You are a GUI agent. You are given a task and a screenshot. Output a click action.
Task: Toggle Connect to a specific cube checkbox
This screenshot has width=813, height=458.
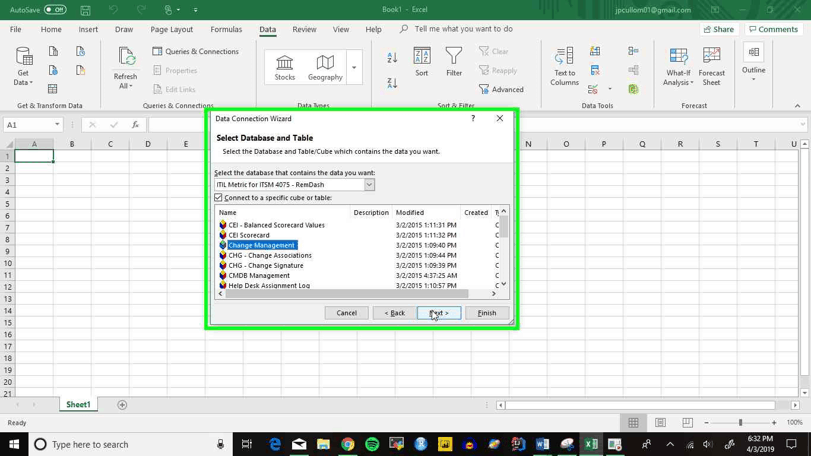218,198
